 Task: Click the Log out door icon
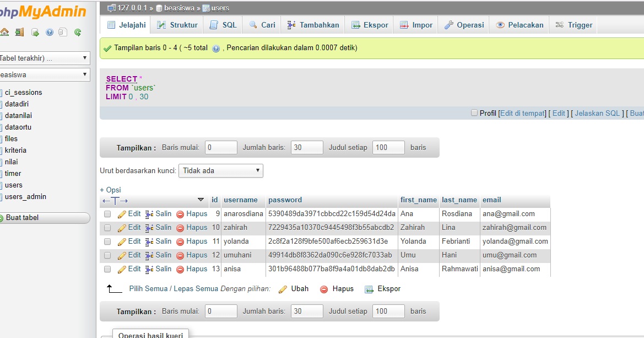(x=19, y=32)
